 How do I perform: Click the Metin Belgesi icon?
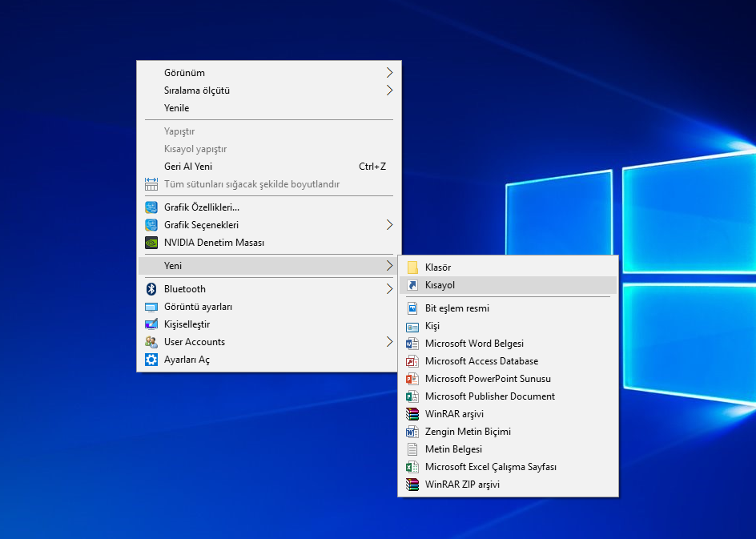tap(412, 449)
